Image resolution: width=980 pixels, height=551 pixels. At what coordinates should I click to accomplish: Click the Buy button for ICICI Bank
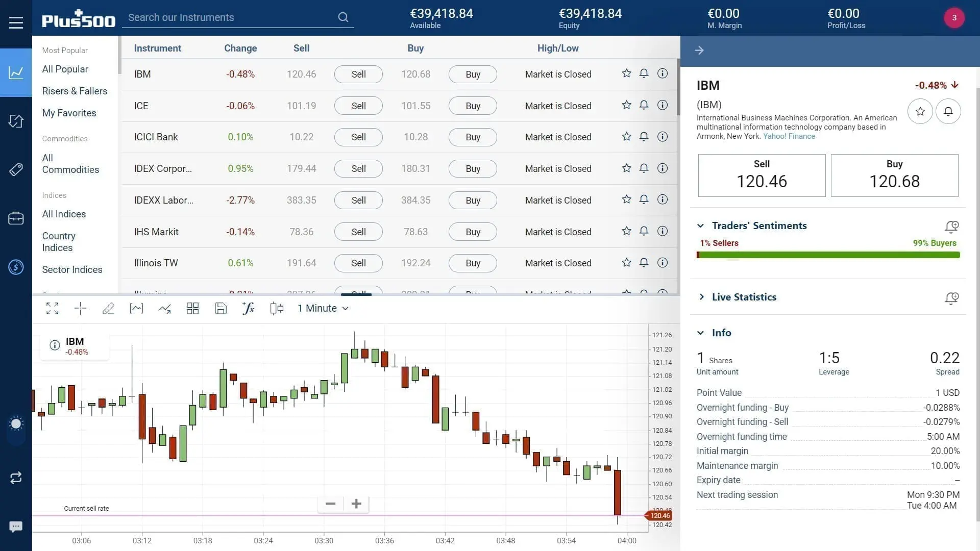tap(472, 137)
